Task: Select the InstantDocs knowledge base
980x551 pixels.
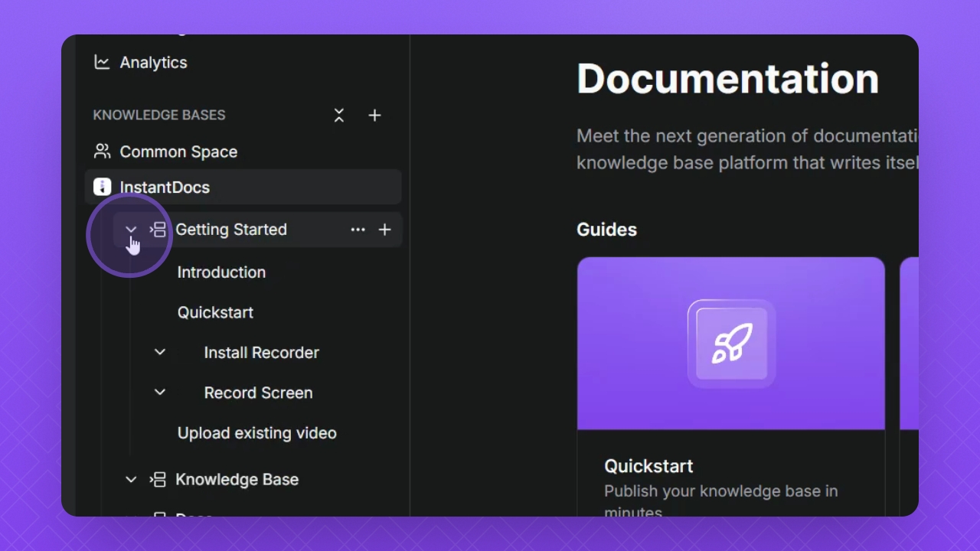Action: [165, 187]
